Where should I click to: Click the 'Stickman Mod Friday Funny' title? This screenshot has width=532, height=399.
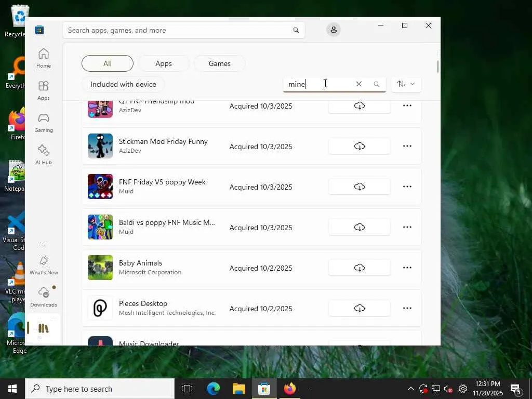click(x=163, y=141)
